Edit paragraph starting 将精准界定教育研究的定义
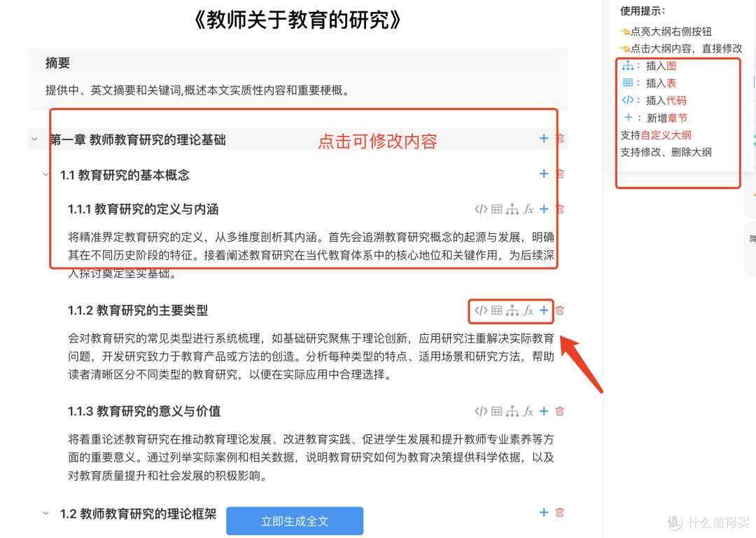756x538 pixels. click(311, 255)
